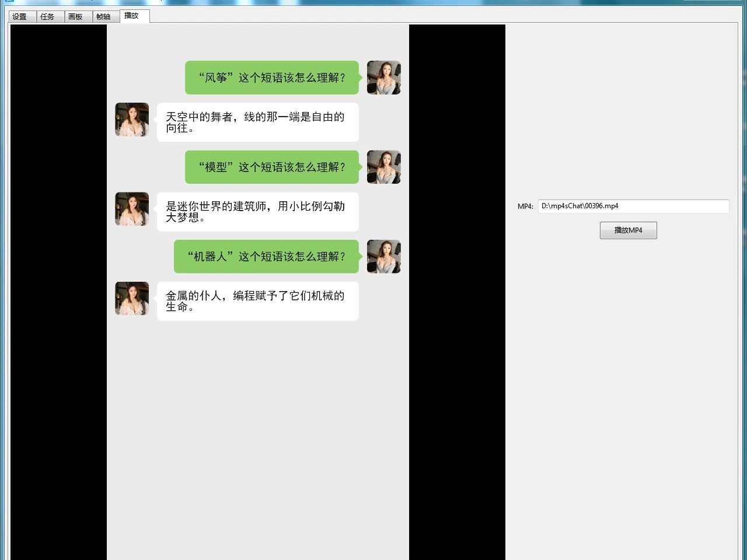Click avatar beside 金属的仆人 reply

point(132,299)
